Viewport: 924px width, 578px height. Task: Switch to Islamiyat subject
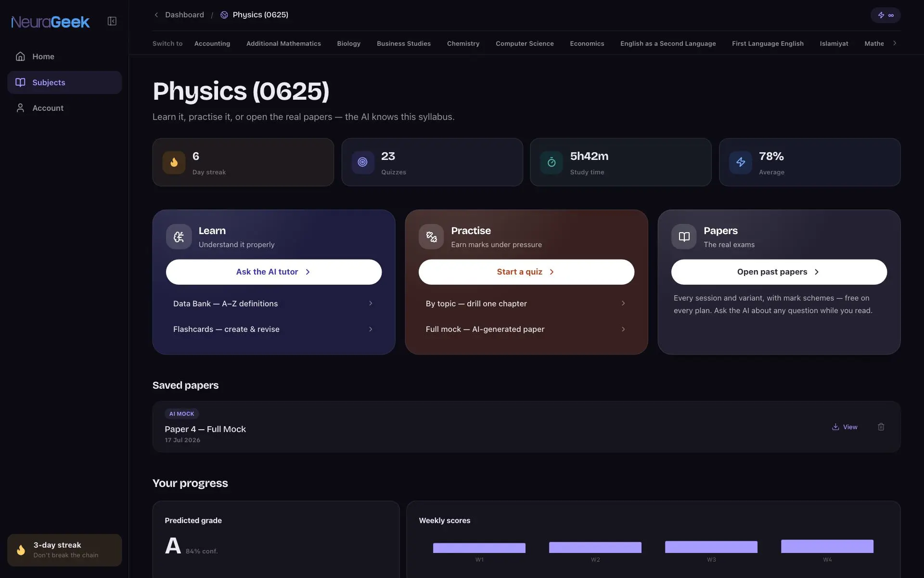pos(834,43)
